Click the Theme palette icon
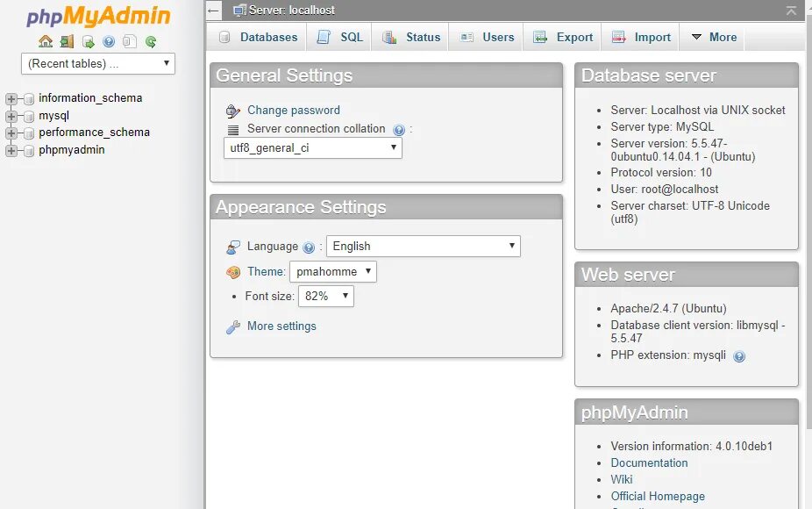Image resolution: width=812 pixels, height=509 pixels. (233, 272)
